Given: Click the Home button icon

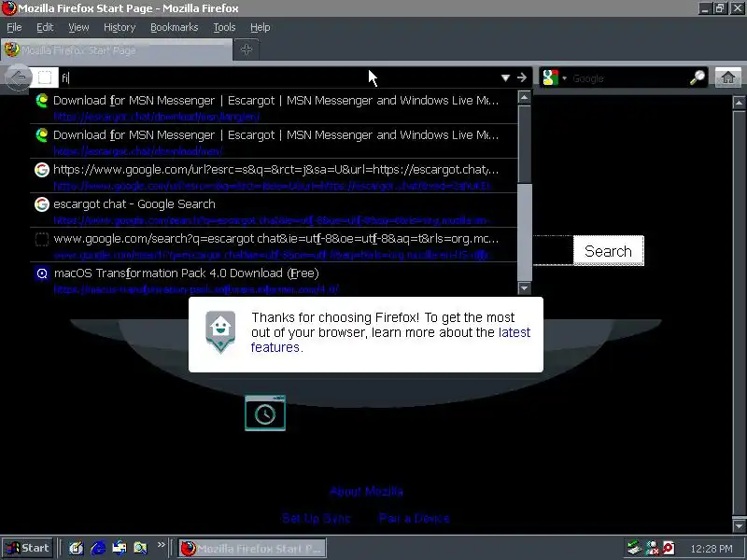Looking at the screenshot, I should [x=728, y=77].
